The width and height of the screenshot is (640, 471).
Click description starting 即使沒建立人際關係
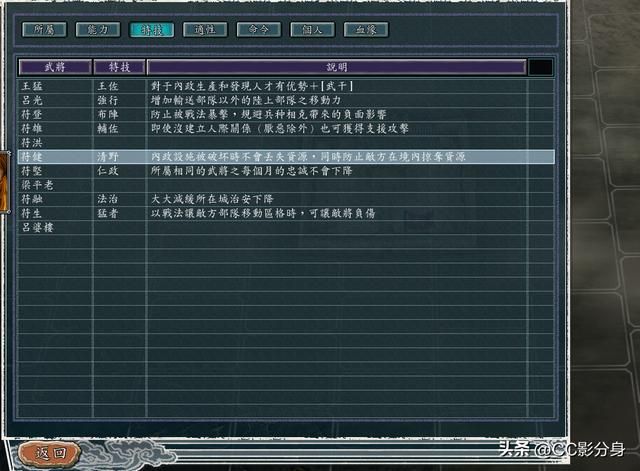(x=280, y=129)
